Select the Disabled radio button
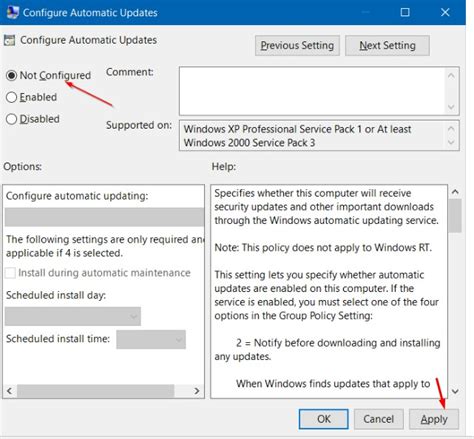 (x=11, y=119)
